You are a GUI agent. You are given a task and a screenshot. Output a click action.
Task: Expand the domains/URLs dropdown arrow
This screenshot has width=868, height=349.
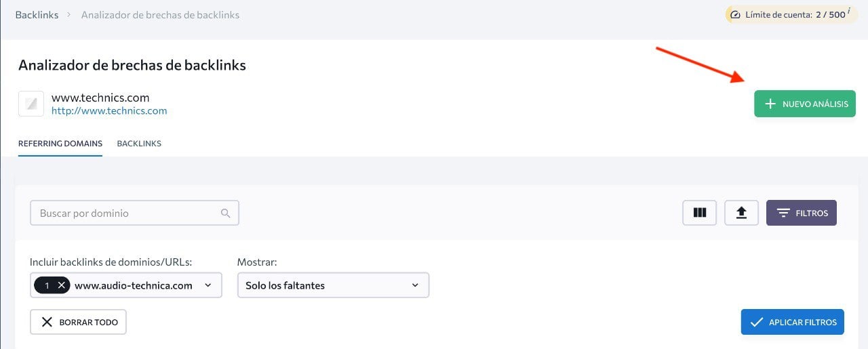point(208,285)
